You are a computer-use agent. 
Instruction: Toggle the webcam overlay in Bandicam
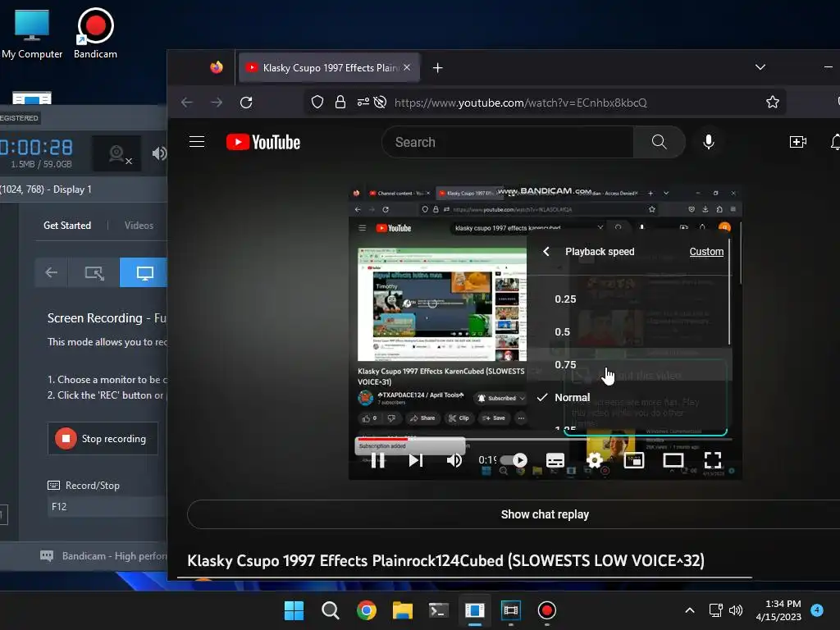[x=116, y=153]
